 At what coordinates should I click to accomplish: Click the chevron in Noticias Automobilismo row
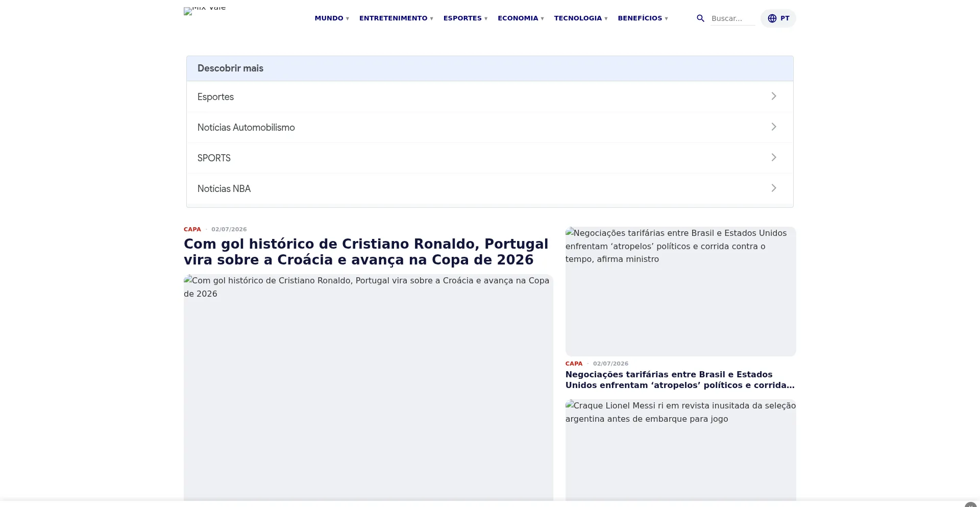[774, 127]
